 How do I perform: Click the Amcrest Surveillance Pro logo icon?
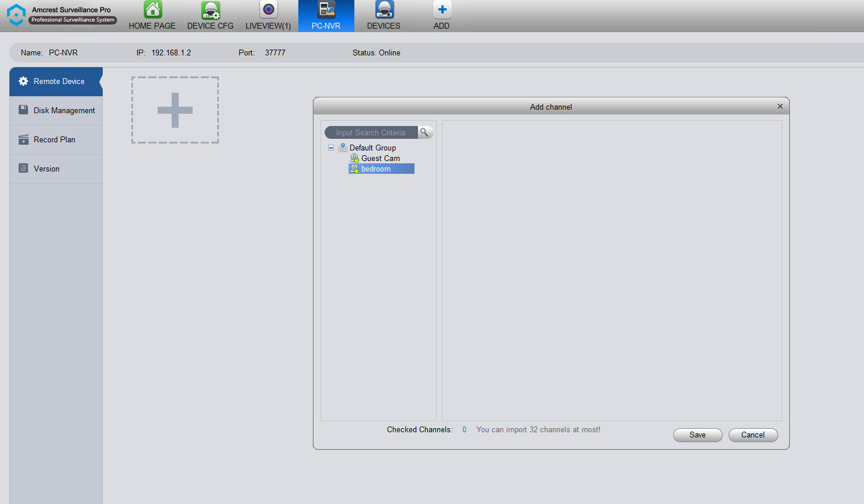click(16, 15)
